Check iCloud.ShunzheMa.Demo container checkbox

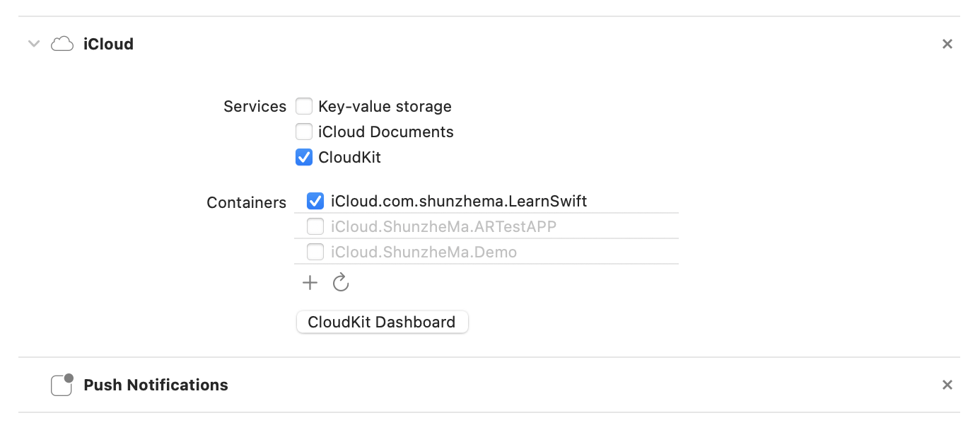[315, 252]
